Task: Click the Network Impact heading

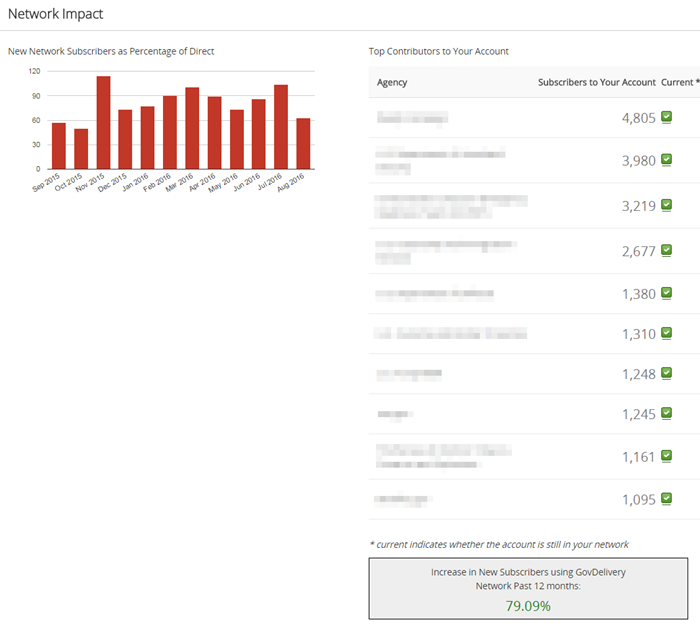Action: pos(55,14)
